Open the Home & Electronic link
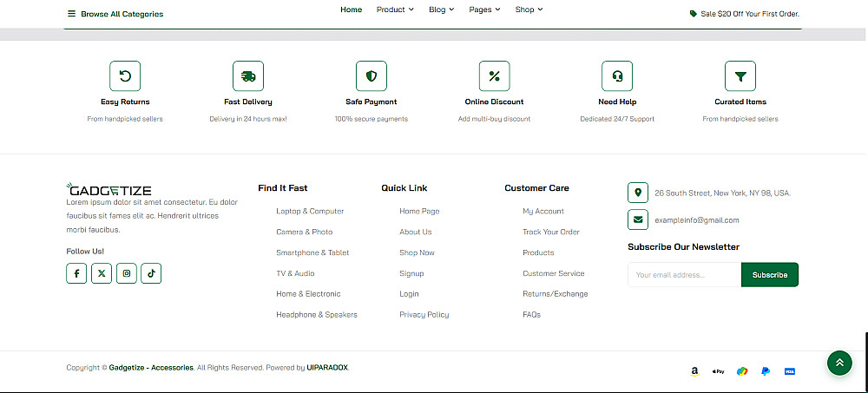Image resolution: width=868 pixels, height=393 pixels. (x=308, y=294)
